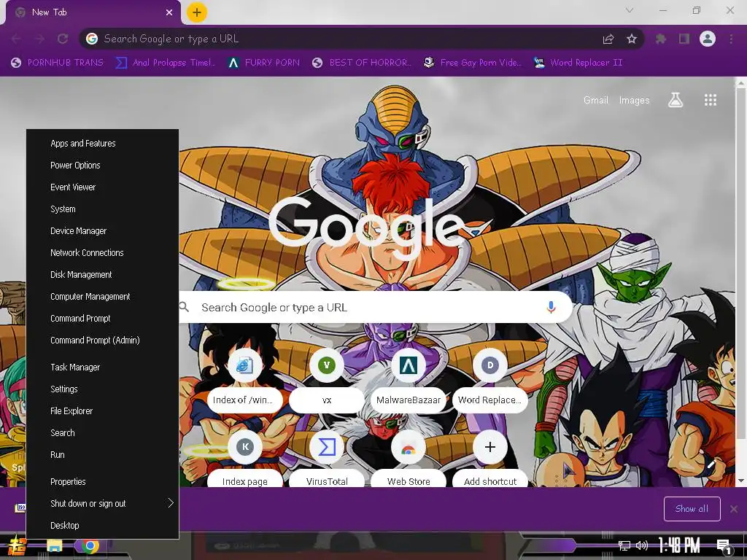Open the Chrome profile avatar
Viewport: 747px width, 560px height.
[x=708, y=39]
